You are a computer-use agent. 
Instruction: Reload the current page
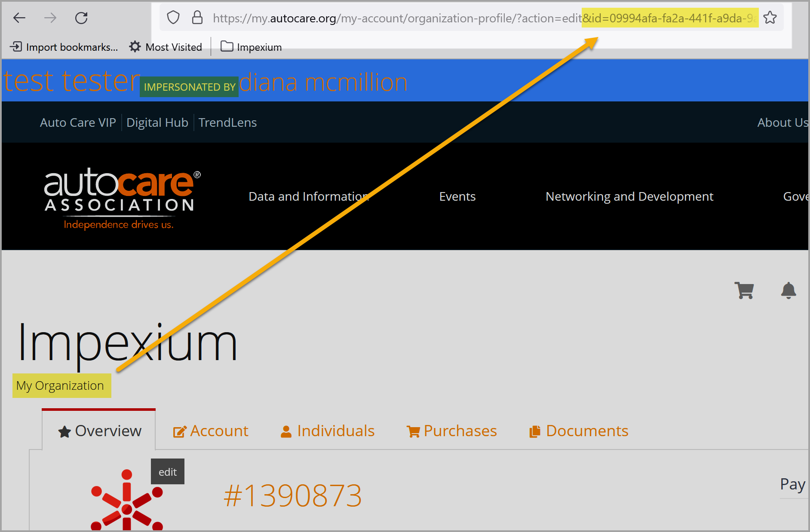(x=81, y=18)
